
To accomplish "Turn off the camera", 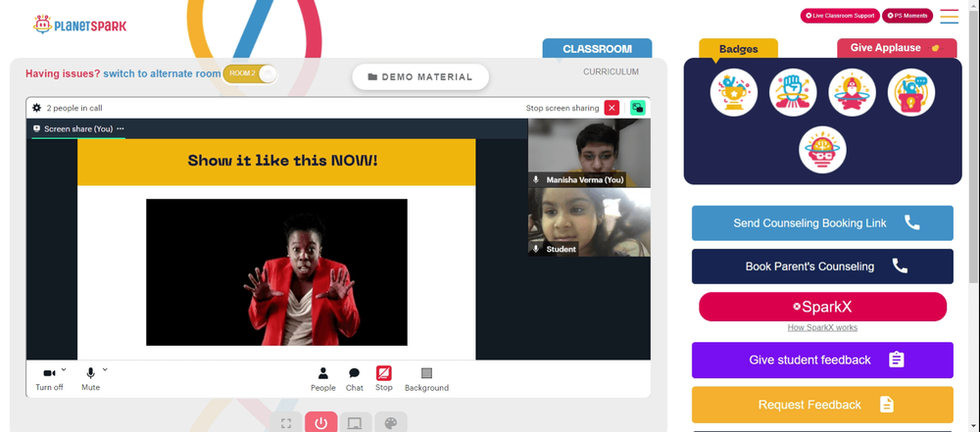I will click(x=49, y=379).
